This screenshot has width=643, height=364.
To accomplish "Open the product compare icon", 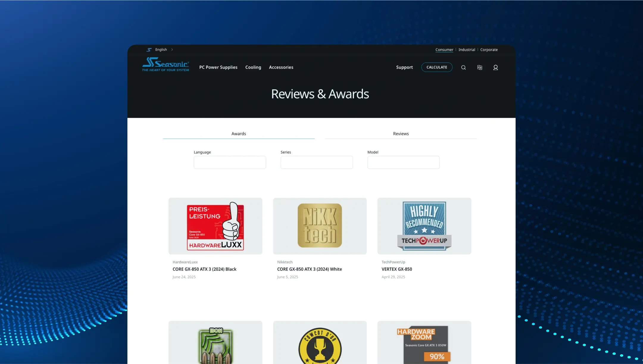I will [480, 68].
